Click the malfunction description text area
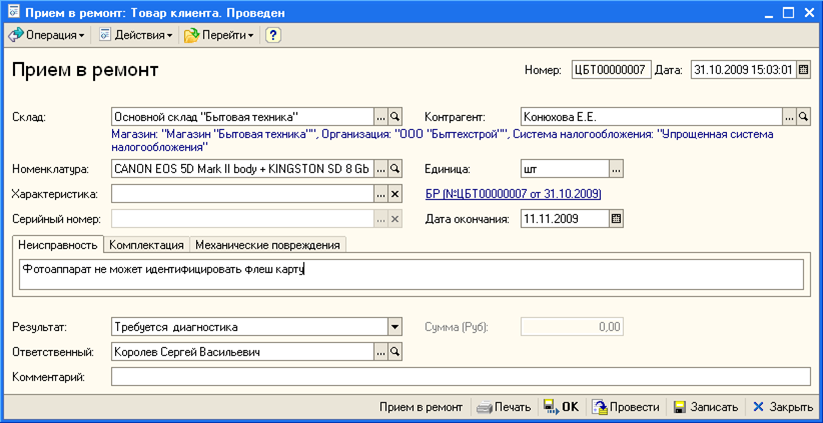The height and width of the screenshot is (423, 823). coord(411,274)
